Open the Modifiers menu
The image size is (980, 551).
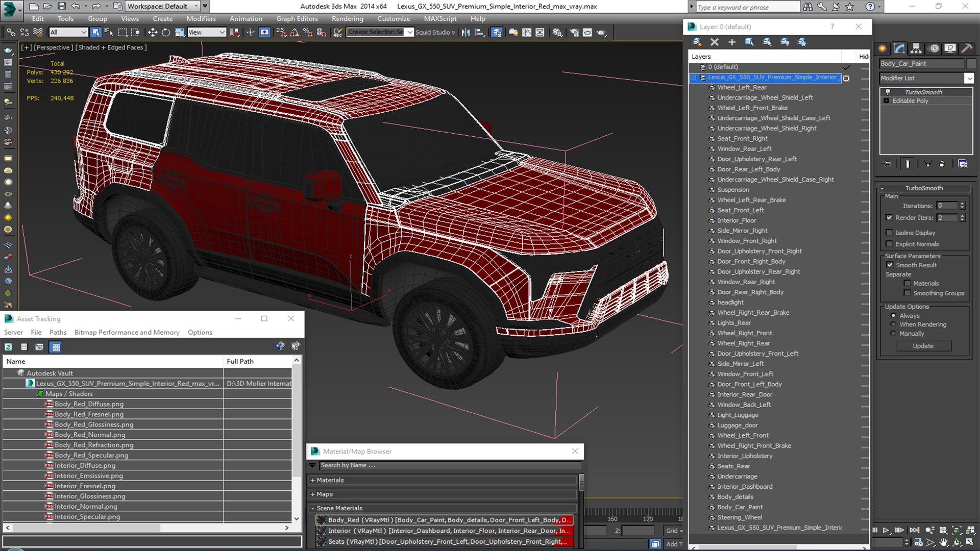point(201,19)
